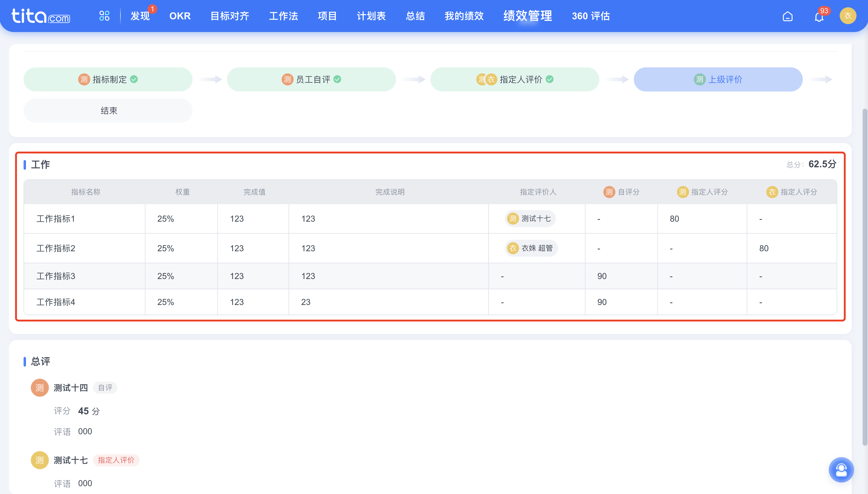Click green check on 指标制定 step

point(134,79)
